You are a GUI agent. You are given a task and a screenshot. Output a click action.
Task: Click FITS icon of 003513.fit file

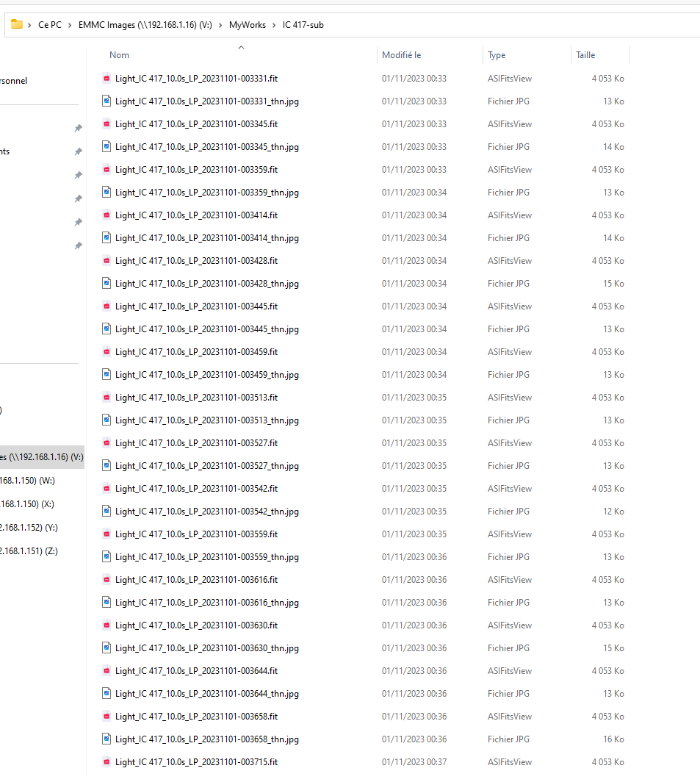(107, 398)
